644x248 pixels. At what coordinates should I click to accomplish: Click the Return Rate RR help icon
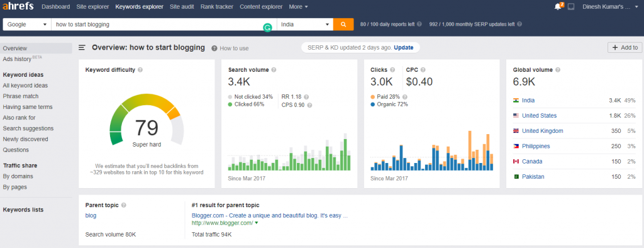click(x=306, y=97)
